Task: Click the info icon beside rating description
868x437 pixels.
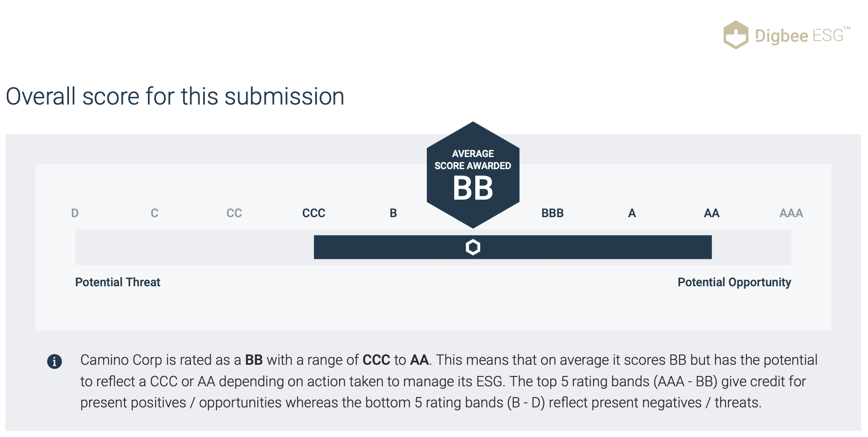Action: click(x=55, y=361)
